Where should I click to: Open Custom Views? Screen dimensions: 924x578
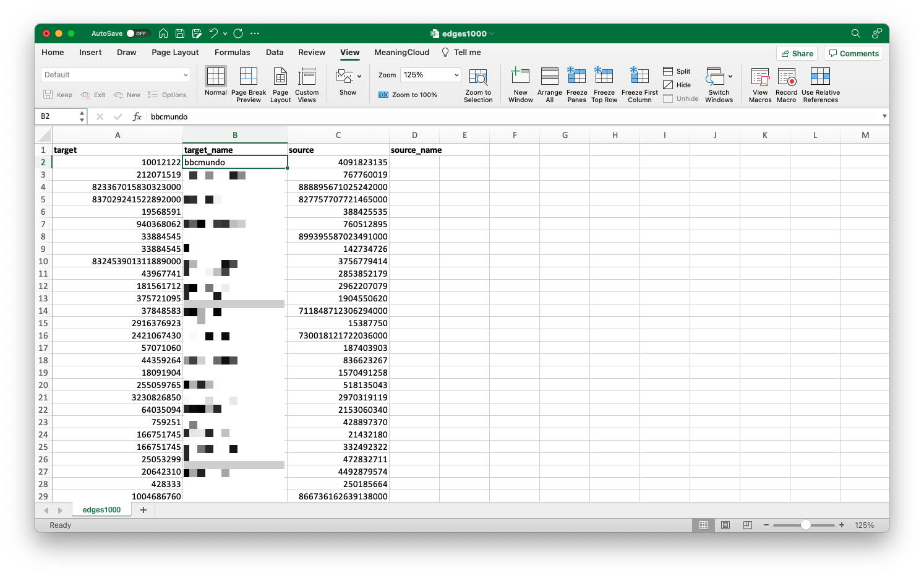[x=306, y=84]
